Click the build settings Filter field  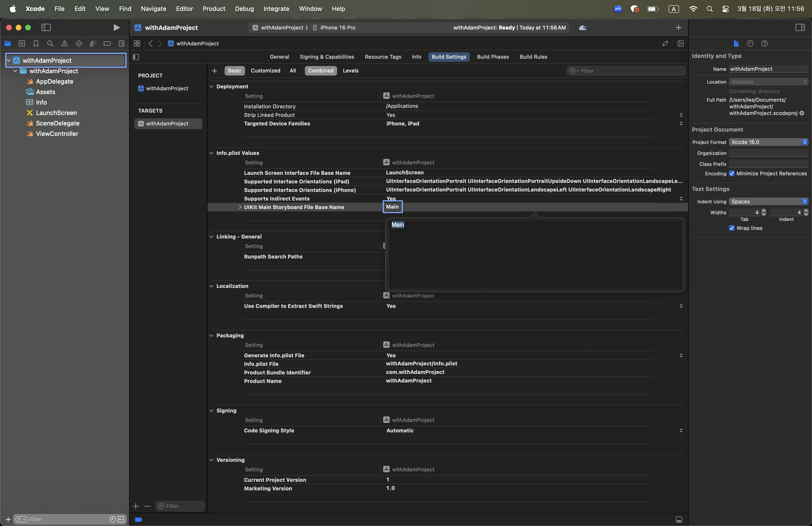tap(626, 71)
